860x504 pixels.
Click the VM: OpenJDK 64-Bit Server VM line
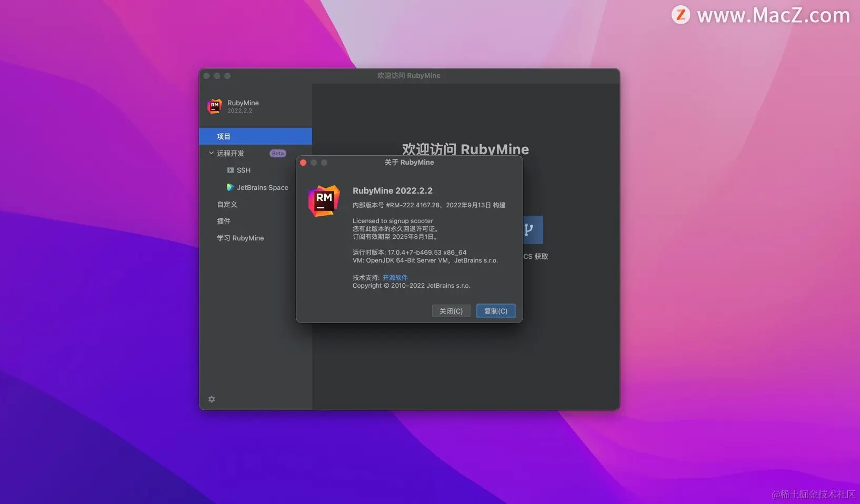[425, 260]
